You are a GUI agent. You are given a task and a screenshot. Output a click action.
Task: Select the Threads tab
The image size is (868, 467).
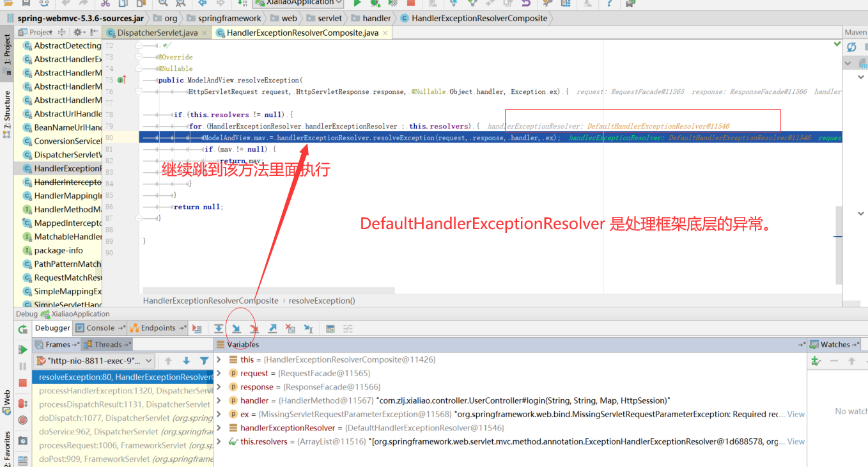coord(107,345)
